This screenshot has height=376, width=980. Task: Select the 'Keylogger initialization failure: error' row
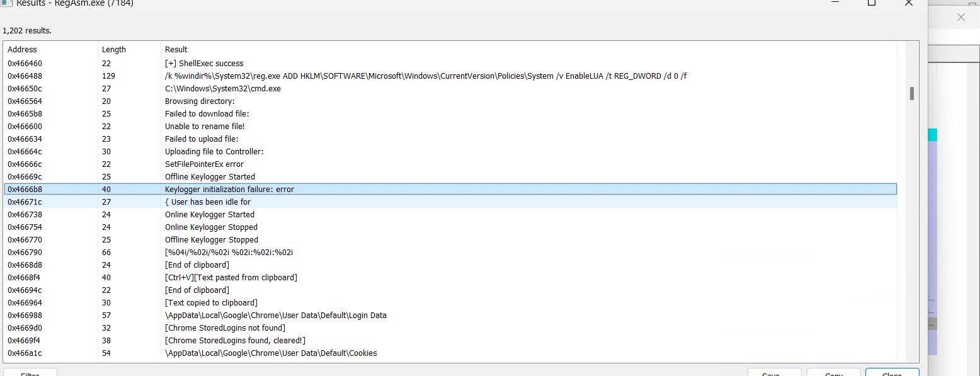point(229,189)
